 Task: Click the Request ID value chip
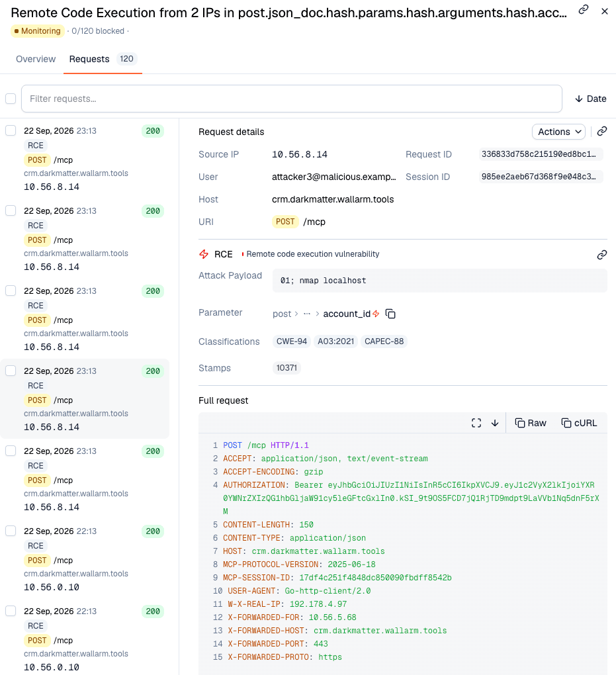[x=541, y=154]
